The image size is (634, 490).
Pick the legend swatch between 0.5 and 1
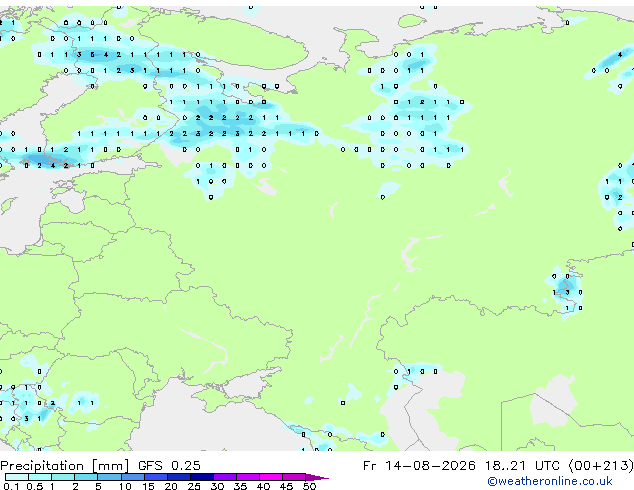pyautogui.click(x=40, y=477)
